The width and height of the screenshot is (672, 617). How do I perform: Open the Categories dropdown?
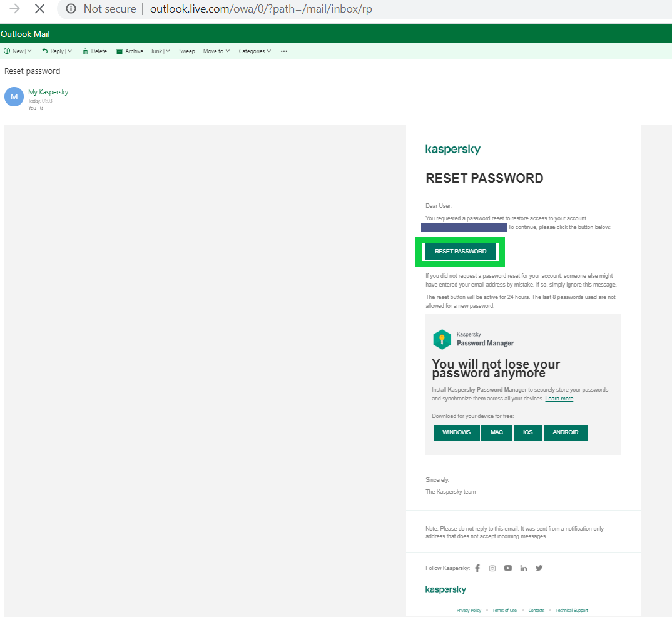[x=255, y=51]
